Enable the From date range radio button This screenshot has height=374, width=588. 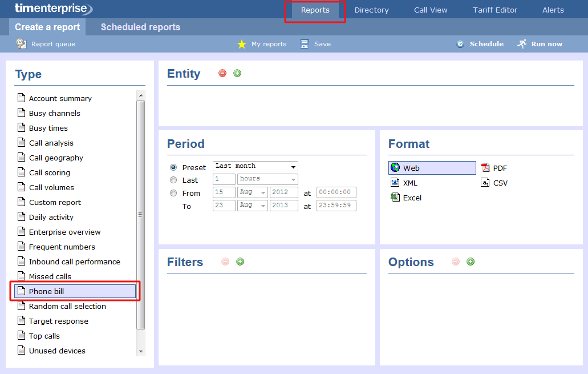173,193
